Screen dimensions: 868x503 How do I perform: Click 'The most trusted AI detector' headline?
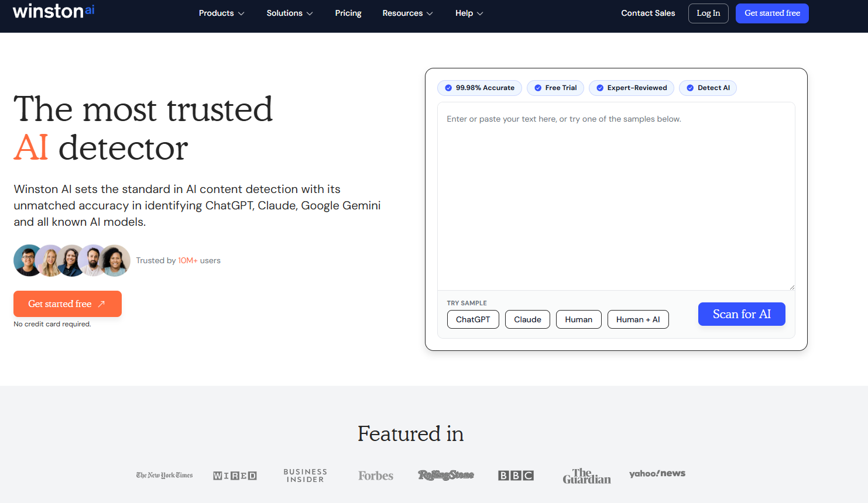[143, 128]
